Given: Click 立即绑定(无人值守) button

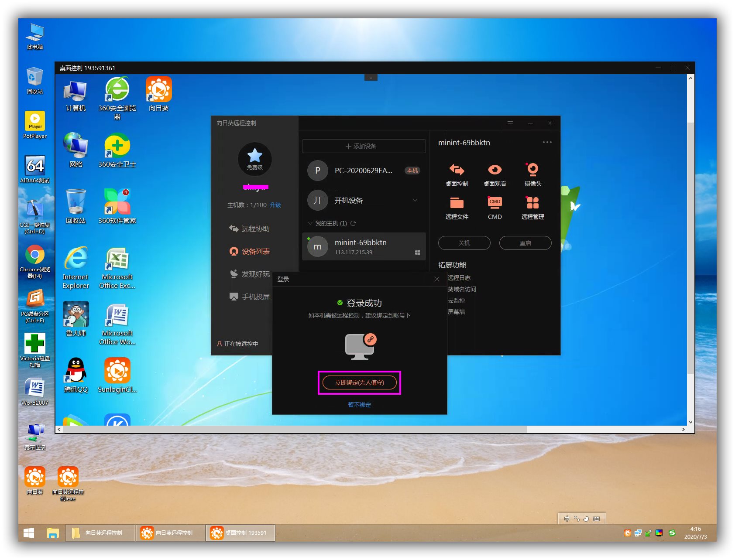Looking at the screenshot, I should coord(359,382).
